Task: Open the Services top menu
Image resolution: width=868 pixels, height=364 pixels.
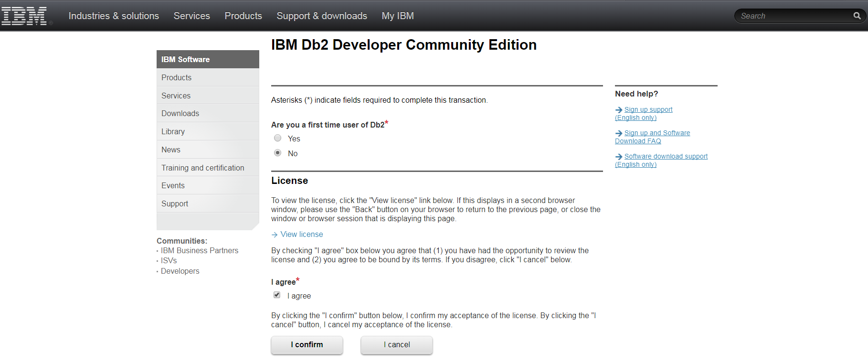Action: [x=192, y=16]
